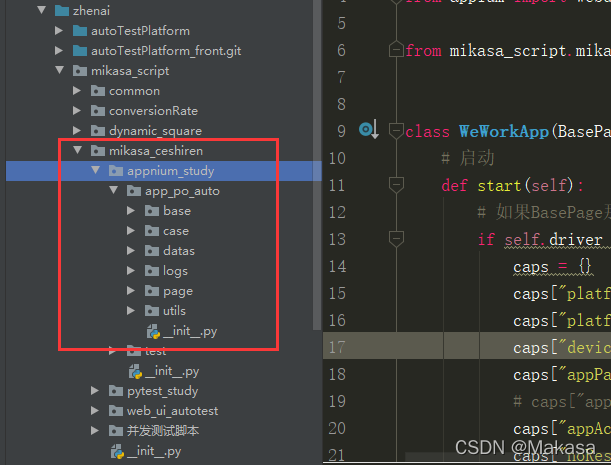611x465 pixels.
Task: Expand the dynamic_square folder arrow
Action: pyautogui.click(x=77, y=131)
